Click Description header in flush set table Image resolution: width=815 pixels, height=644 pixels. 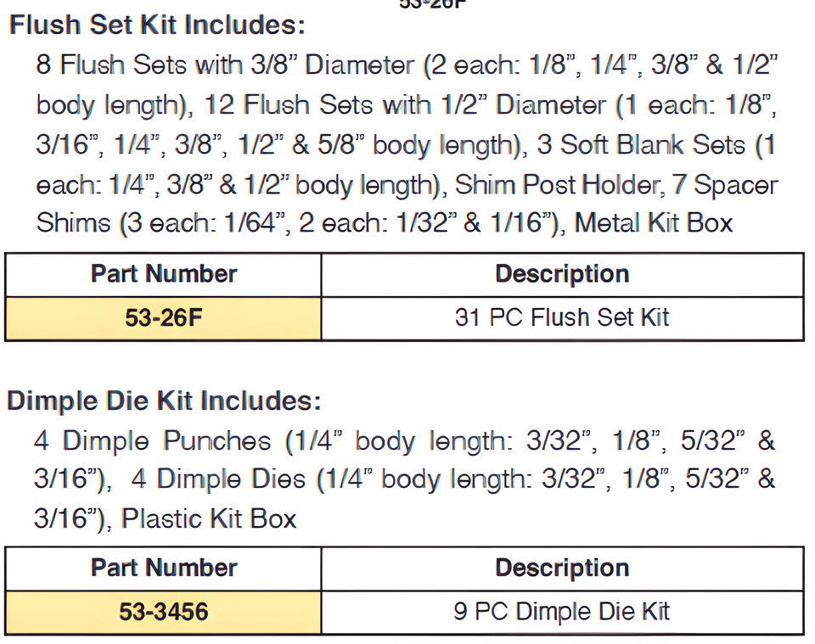point(562,274)
